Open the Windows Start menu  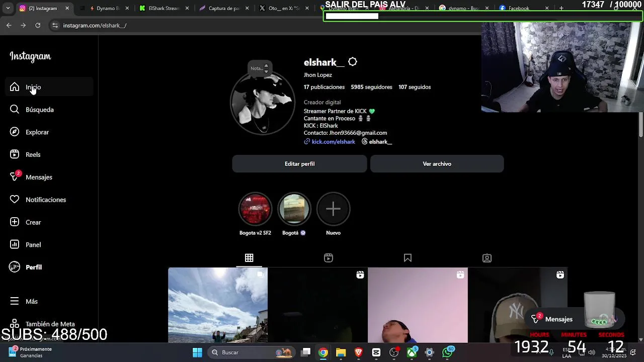197,352
